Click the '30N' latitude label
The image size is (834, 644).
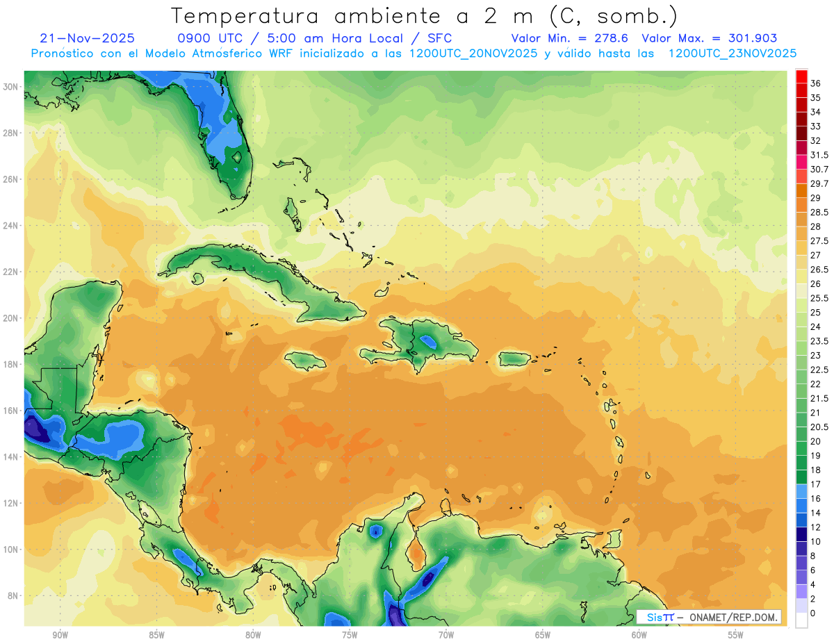[x=11, y=86]
